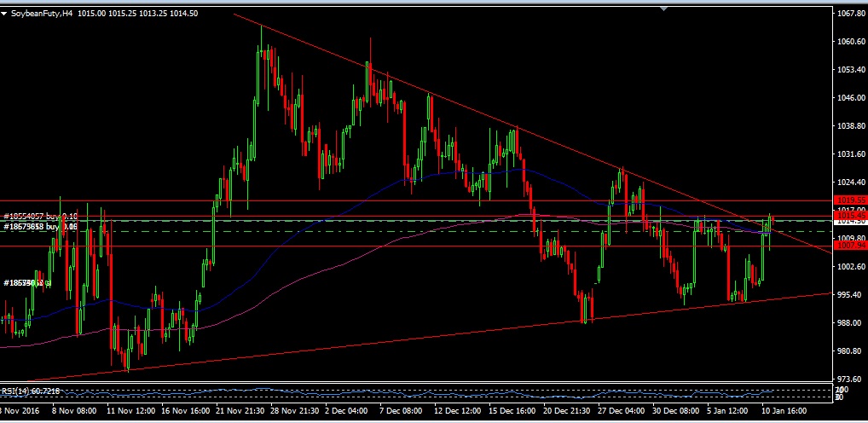The height and width of the screenshot is (423, 868).
Task: Click the triangle icon before SoybeanFuty title
Action: click(x=6, y=14)
